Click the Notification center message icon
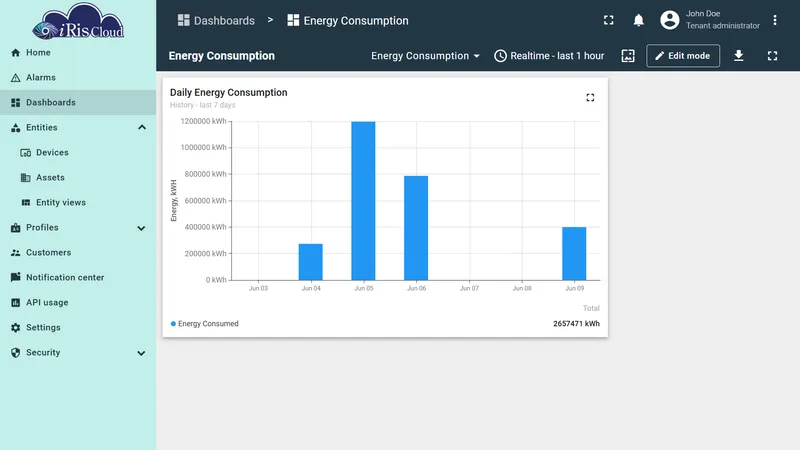The height and width of the screenshot is (450, 800). [x=16, y=277]
